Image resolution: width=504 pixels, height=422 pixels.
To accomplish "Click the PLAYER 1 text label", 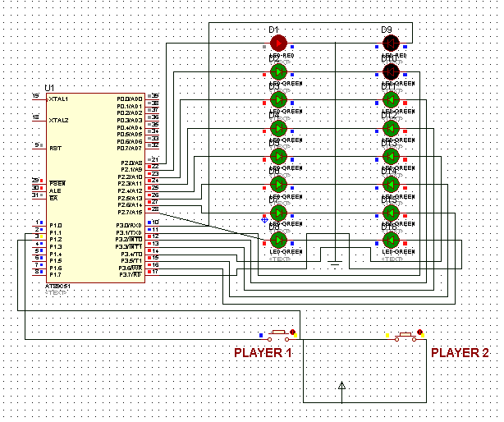I will (263, 353).
